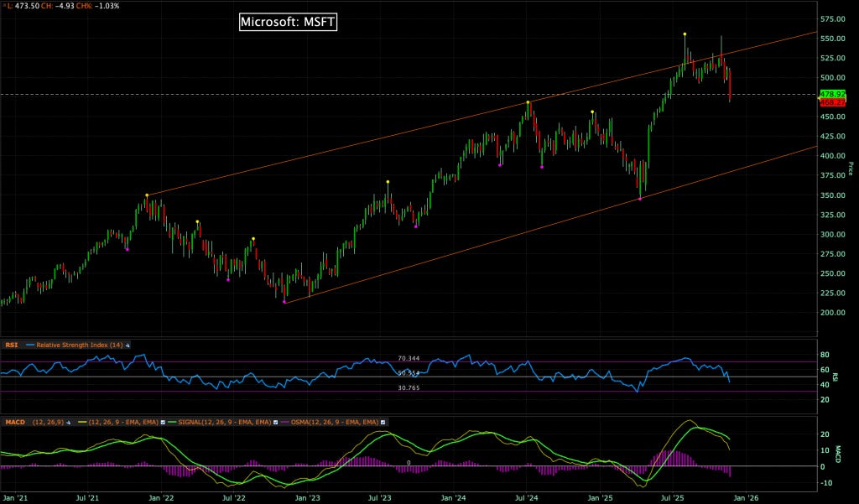Click the magenta OSMA line sample in the legend
This screenshot has height=504, width=859.
285,422
